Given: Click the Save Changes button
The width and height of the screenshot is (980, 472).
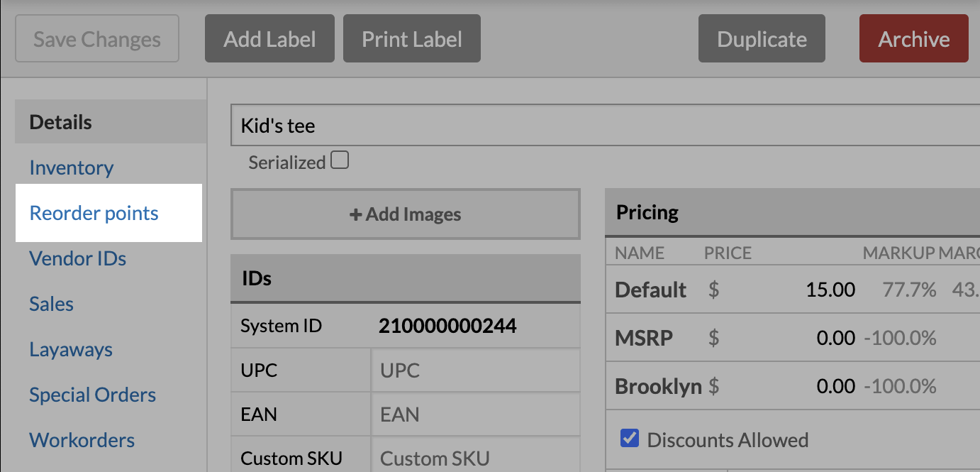Looking at the screenshot, I should coord(97,39).
